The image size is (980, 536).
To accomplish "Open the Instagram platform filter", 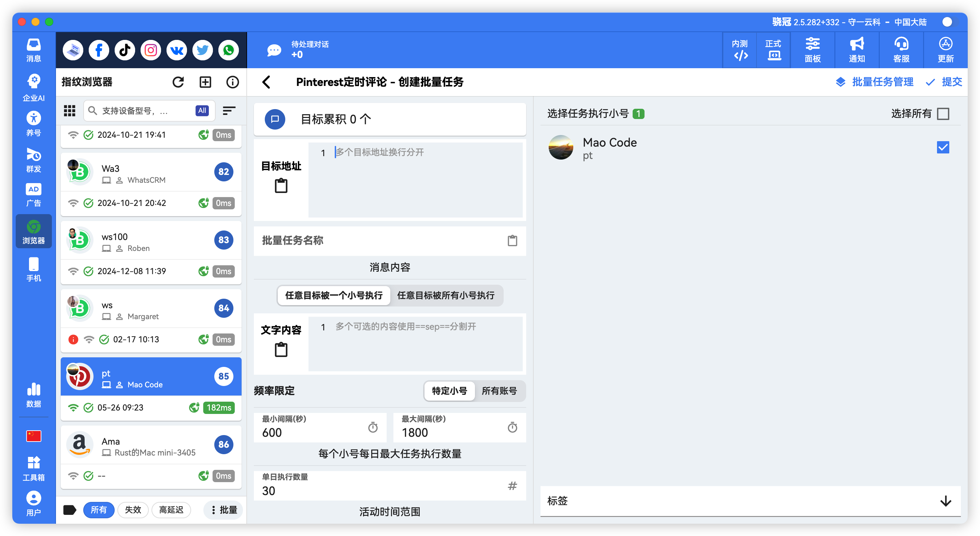I will [x=150, y=50].
